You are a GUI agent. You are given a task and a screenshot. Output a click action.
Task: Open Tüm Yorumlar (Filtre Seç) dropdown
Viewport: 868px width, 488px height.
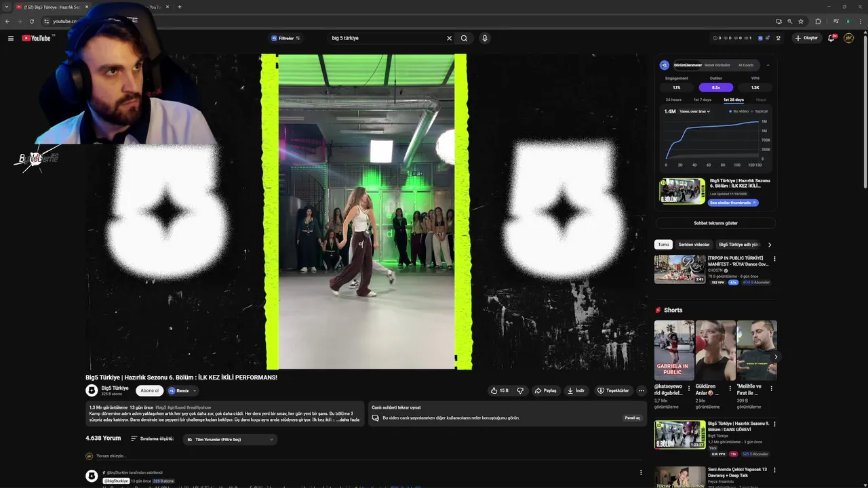pos(230,439)
